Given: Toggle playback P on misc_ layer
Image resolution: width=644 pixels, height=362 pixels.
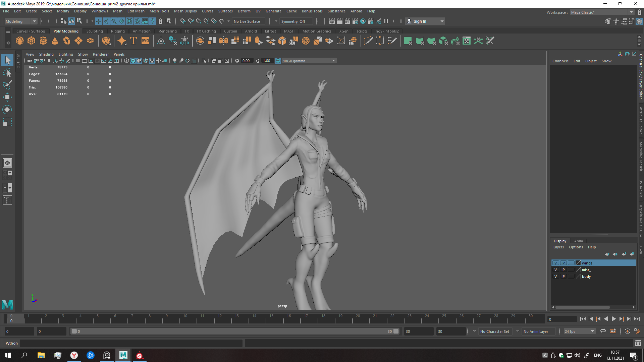Looking at the screenshot, I should point(563,270).
